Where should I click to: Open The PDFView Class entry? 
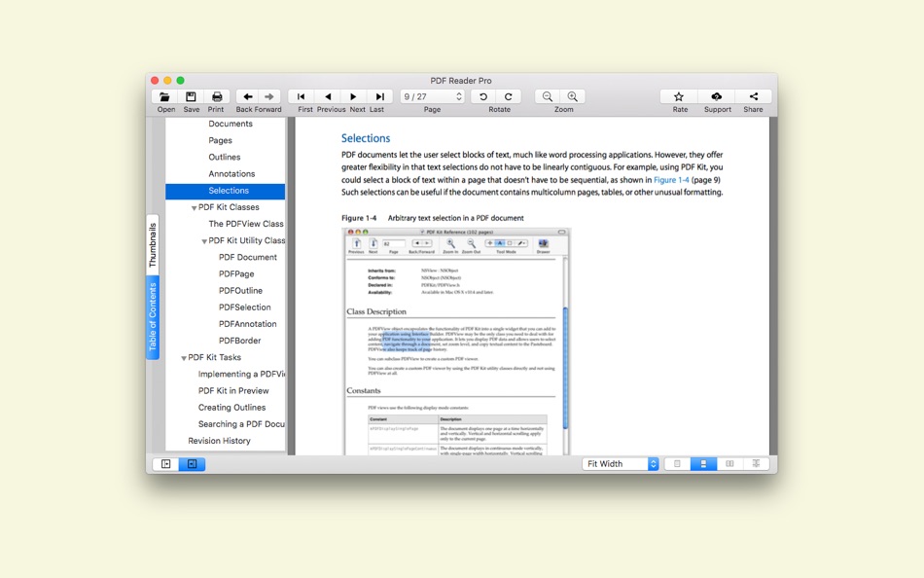coord(246,224)
